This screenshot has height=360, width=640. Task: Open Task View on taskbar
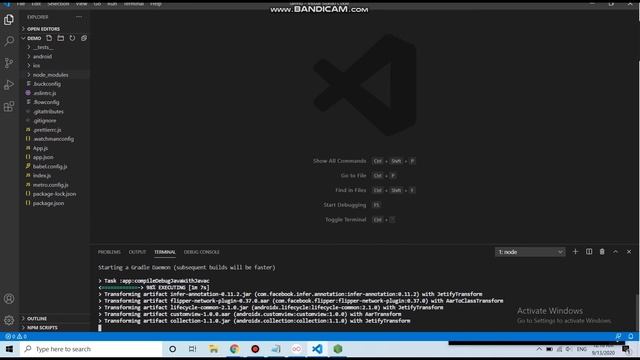click(x=192, y=349)
